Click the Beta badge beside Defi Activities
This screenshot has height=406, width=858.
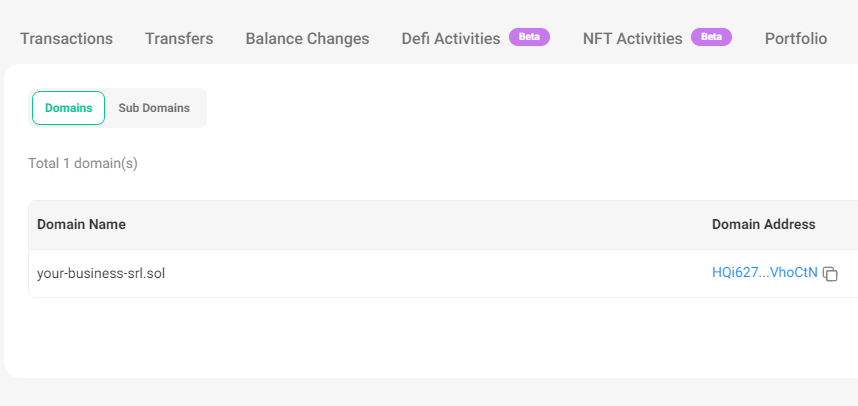point(529,37)
